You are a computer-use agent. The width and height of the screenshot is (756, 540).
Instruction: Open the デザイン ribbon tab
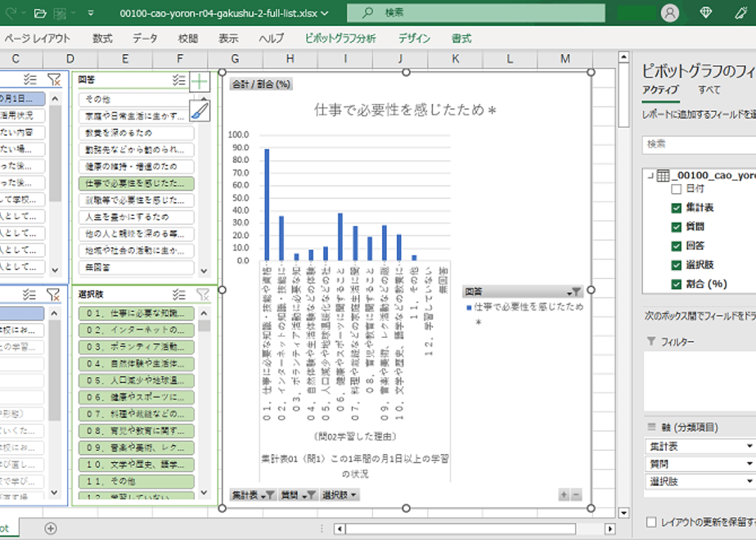click(414, 38)
